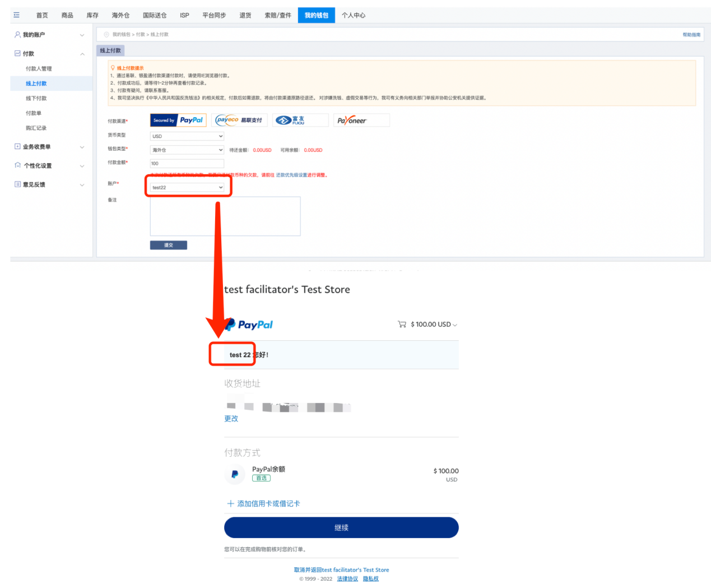The width and height of the screenshot is (711, 588).
Task: Click the user icon beside 我的账户
Action: (17, 35)
